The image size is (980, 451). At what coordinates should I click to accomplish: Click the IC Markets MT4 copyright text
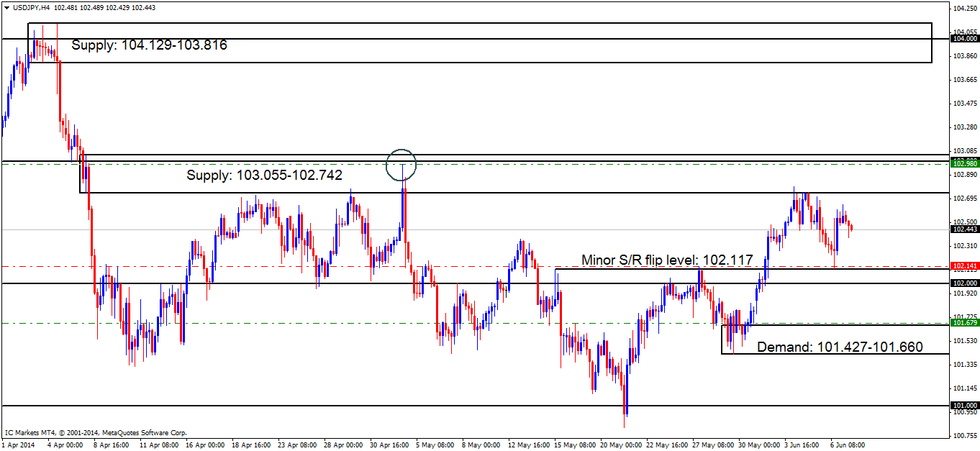[96, 433]
